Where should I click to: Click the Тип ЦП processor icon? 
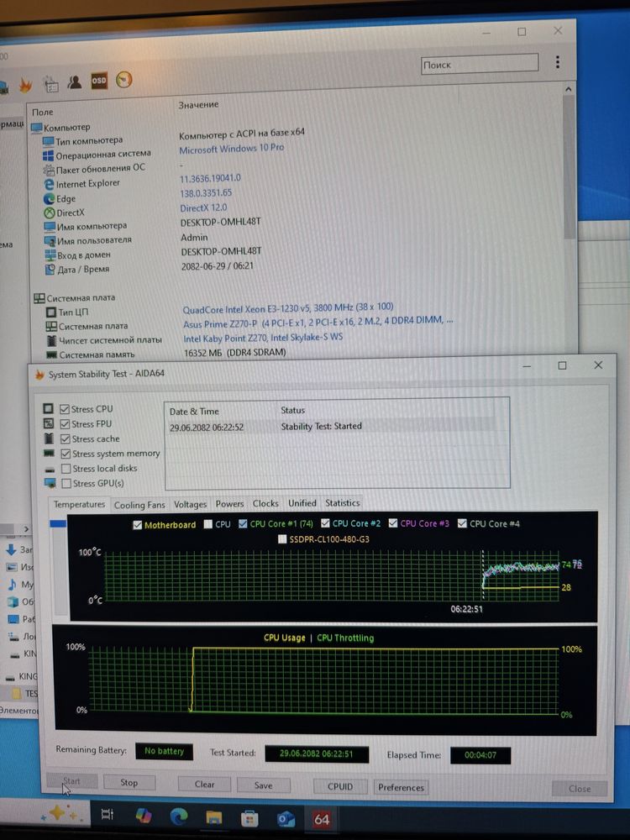coord(51,312)
